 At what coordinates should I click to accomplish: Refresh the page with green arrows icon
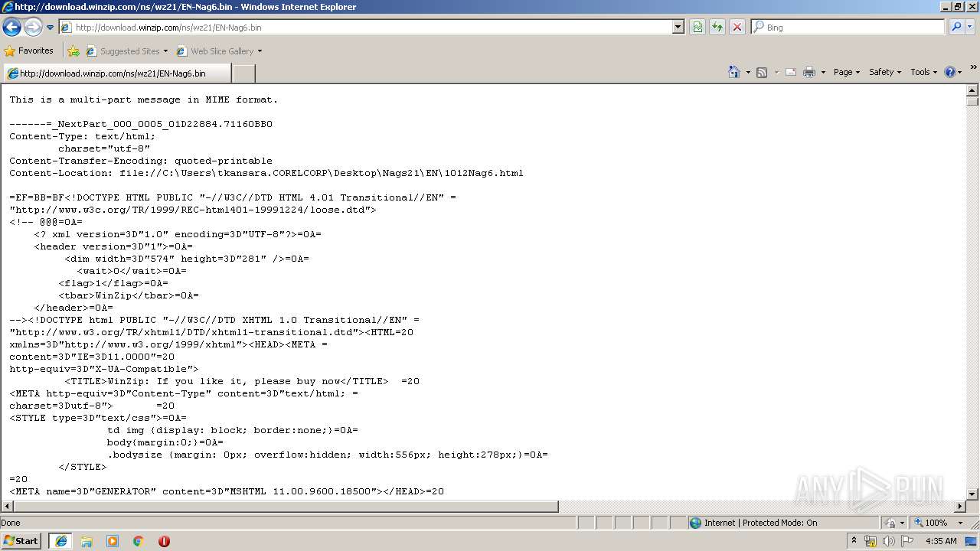[x=717, y=27]
